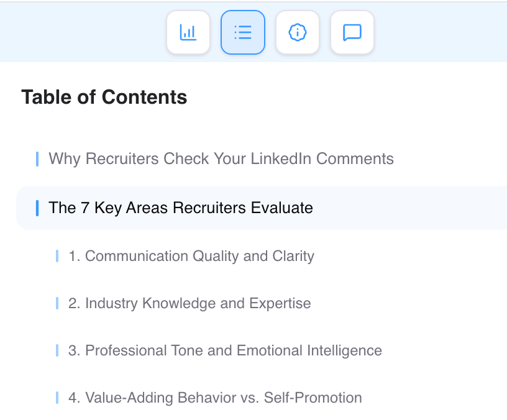This screenshot has width=507, height=420.
Task: Open the comments speech bubble panel
Action: click(352, 32)
